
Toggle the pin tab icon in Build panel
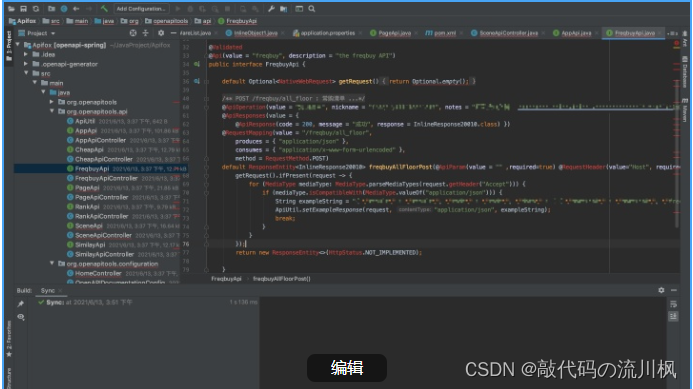click(21, 304)
